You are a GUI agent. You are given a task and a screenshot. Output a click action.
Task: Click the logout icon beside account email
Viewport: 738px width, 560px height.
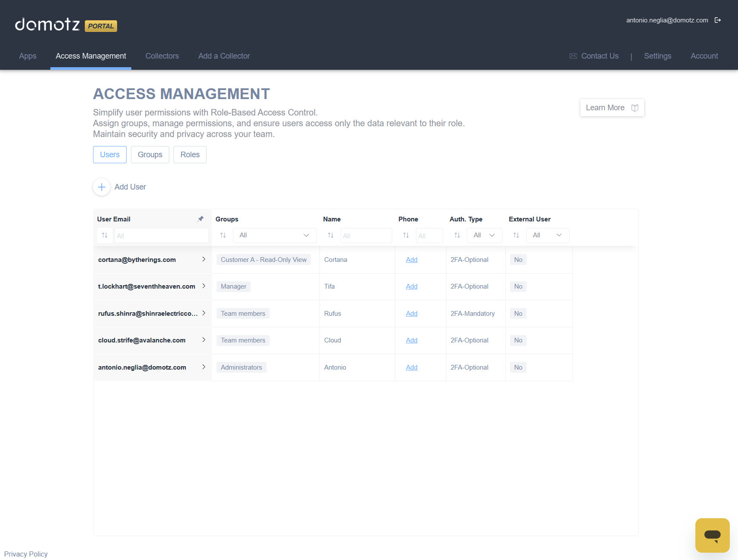click(717, 20)
